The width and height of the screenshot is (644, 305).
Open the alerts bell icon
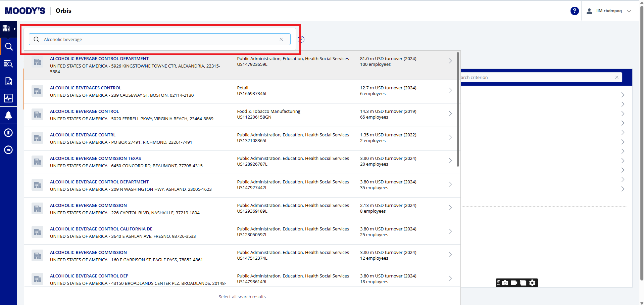click(8, 116)
